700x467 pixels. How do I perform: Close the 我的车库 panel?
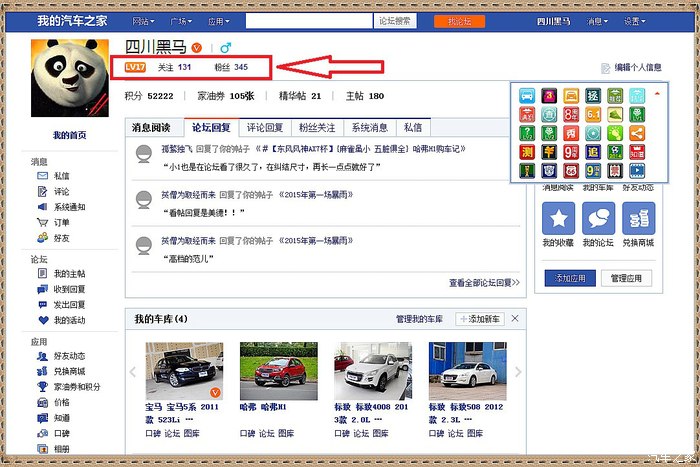[514, 318]
